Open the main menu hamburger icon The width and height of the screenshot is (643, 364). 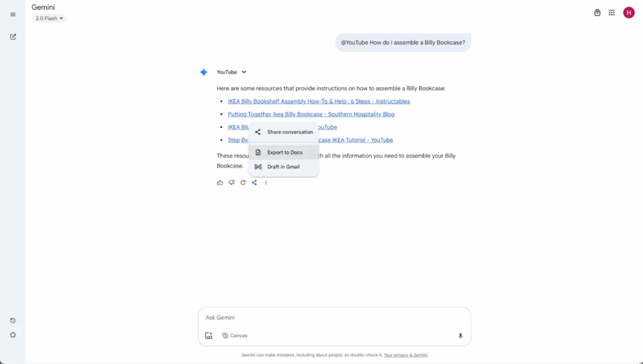(13, 14)
